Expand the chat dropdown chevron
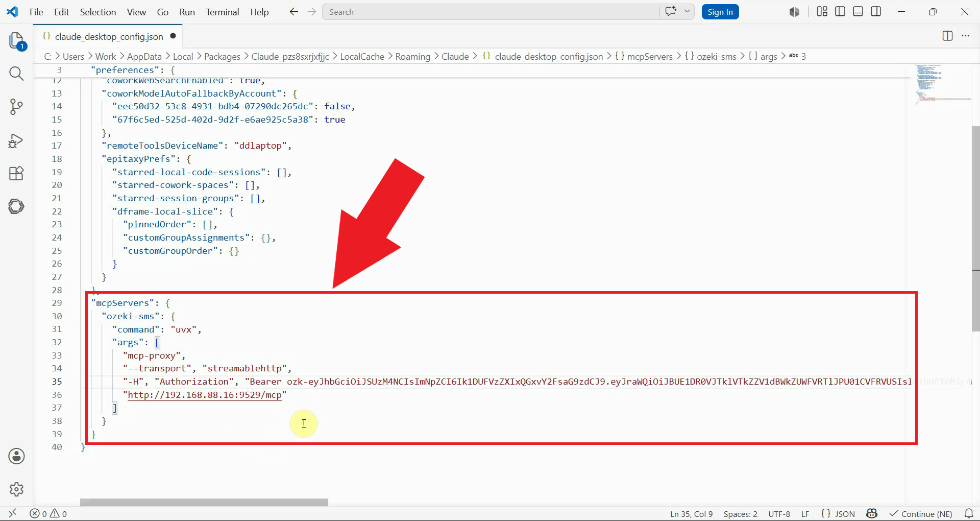 pos(687,12)
